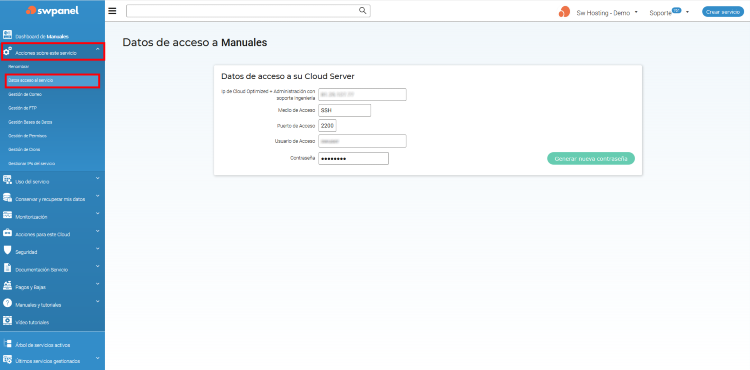
Task: Open Gestión de Correo
Action: [x=25, y=95]
